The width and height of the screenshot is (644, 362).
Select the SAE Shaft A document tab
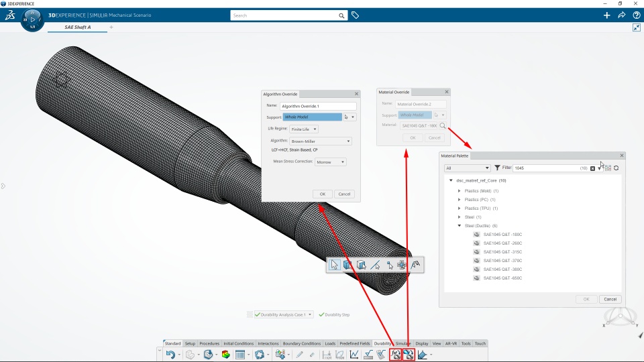point(78,27)
